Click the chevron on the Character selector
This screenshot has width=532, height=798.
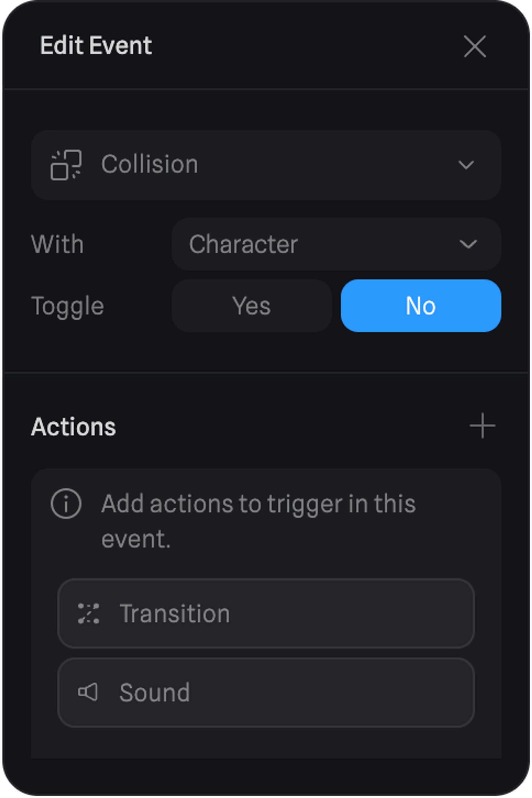tap(468, 244)
